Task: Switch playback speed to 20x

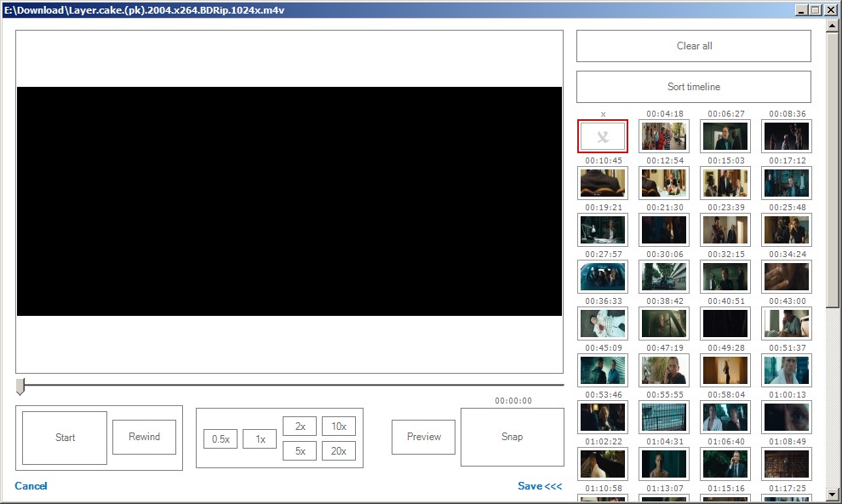Action: (x=339, y=451)
